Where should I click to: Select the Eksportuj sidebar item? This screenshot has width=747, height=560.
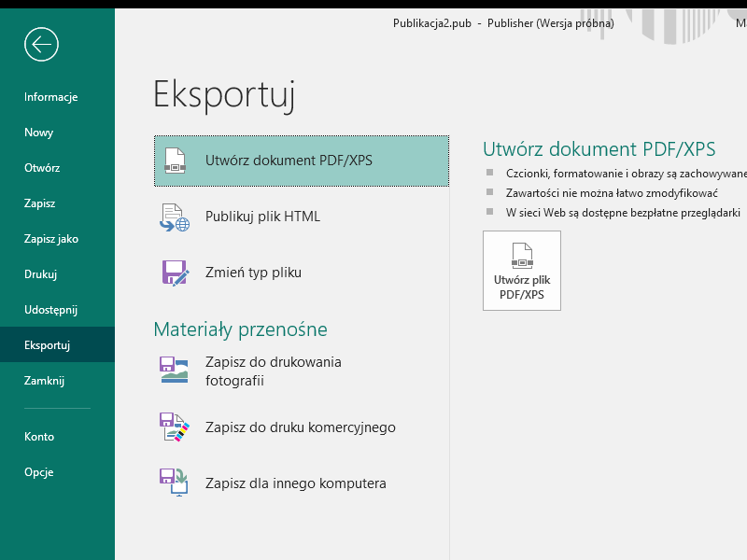(57, 344)
